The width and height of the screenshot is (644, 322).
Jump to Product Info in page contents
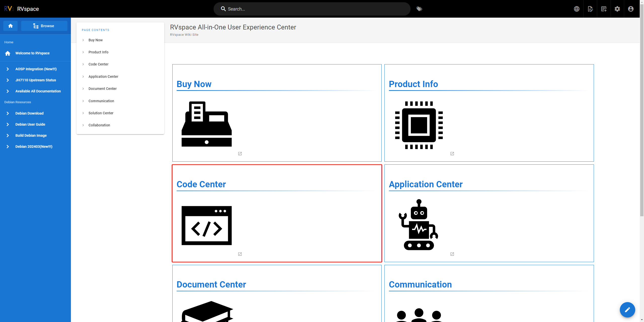[x=98, y=52]
